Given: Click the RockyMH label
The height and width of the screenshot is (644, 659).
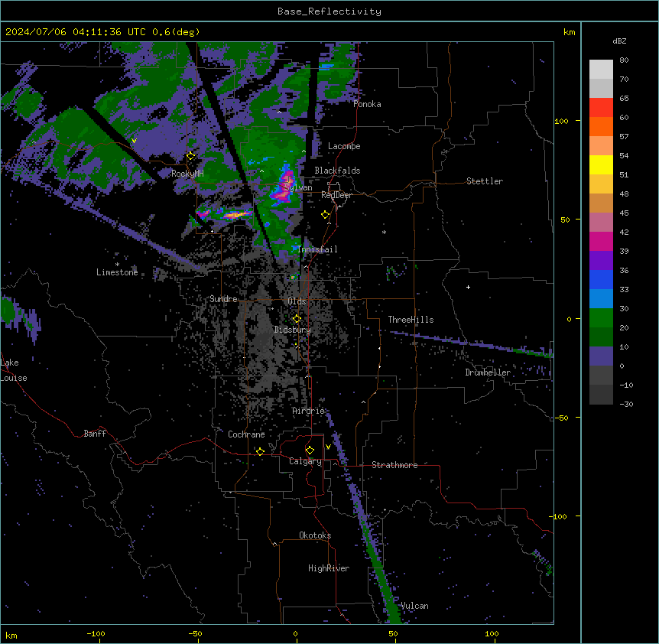Looking at the screenshot, I should [187, 174].
